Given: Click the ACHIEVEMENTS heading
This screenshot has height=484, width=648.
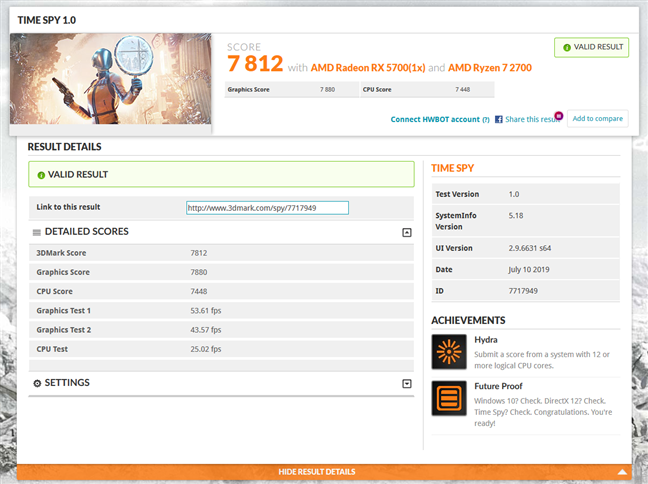Looking at the screenshot, I should point(468,320).
